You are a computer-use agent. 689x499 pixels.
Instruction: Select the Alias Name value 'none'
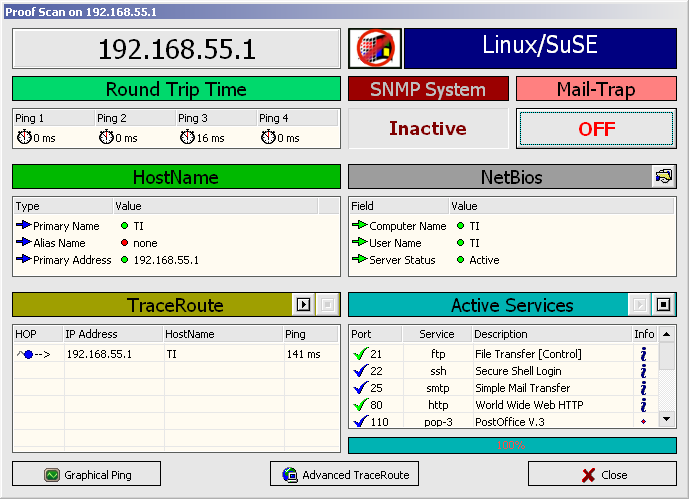coord(145,243)
